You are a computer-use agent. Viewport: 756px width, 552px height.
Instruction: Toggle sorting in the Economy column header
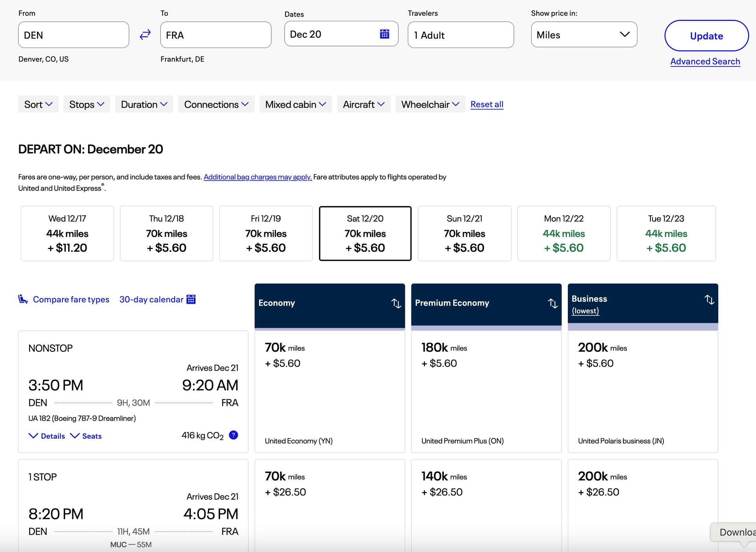point(396,303)
